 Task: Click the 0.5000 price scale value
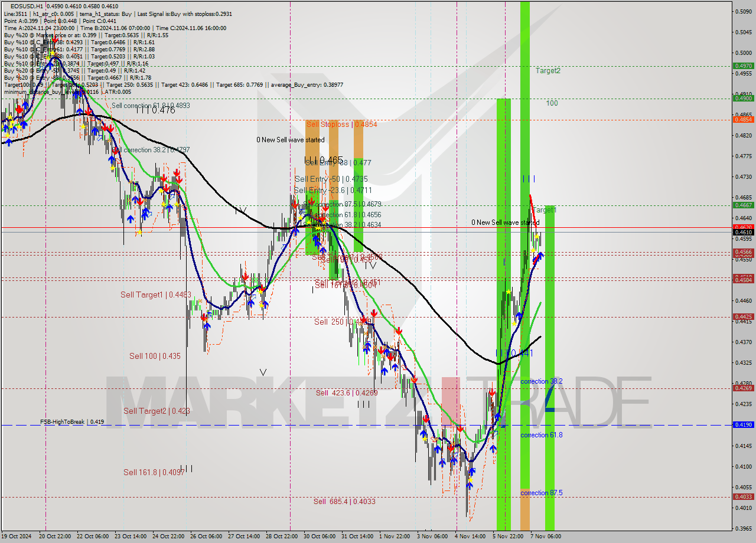pyautogui.click(x=743, y=53)
